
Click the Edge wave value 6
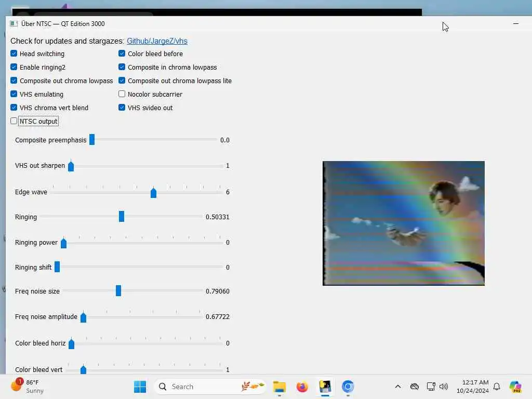pos(228,192)
